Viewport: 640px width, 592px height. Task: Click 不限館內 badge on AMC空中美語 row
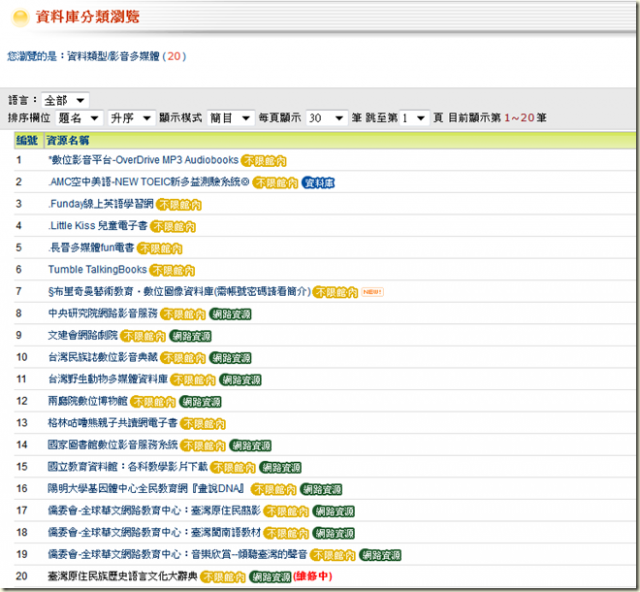[275, 183]
